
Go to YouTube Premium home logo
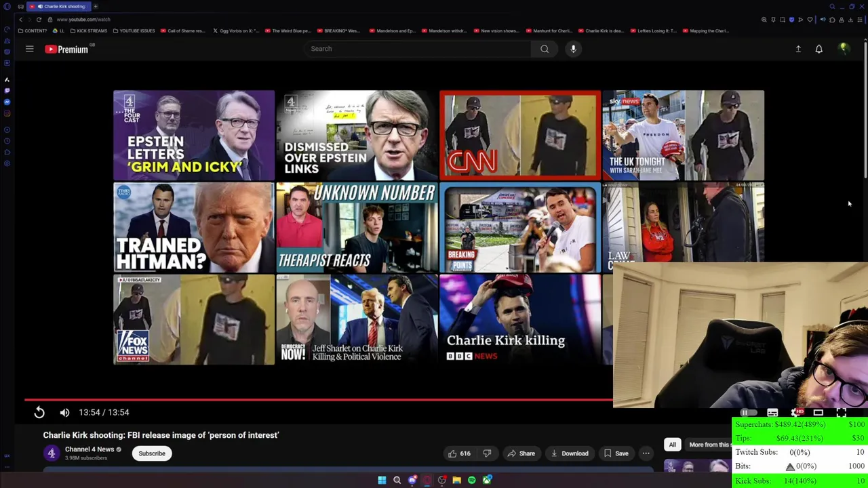coord(66,49)
